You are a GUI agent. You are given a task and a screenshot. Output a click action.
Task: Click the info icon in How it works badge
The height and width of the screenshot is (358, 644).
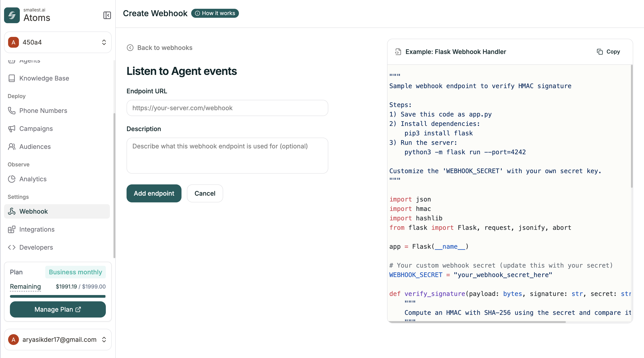tap(198, 13)
